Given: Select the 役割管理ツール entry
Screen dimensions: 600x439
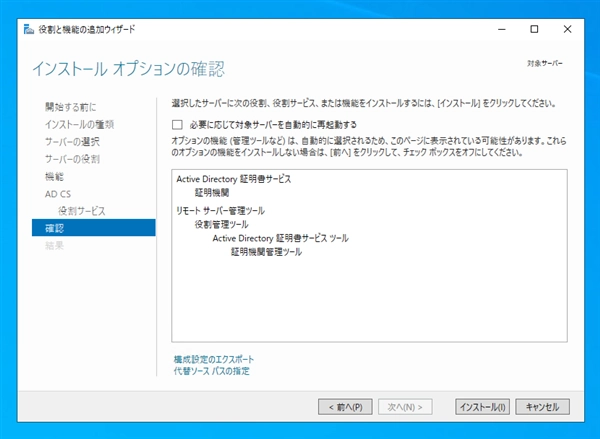Looking at the screenshot, I should click(222, 224).
